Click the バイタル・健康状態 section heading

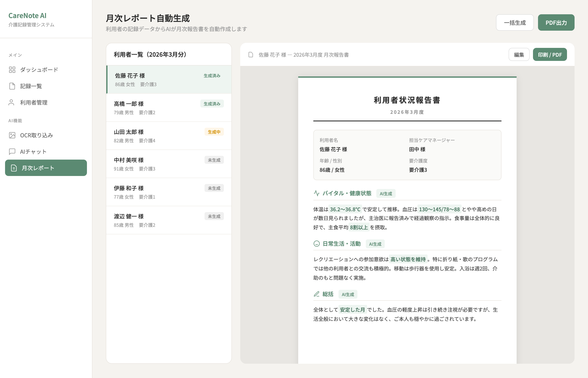pos(347,193)
